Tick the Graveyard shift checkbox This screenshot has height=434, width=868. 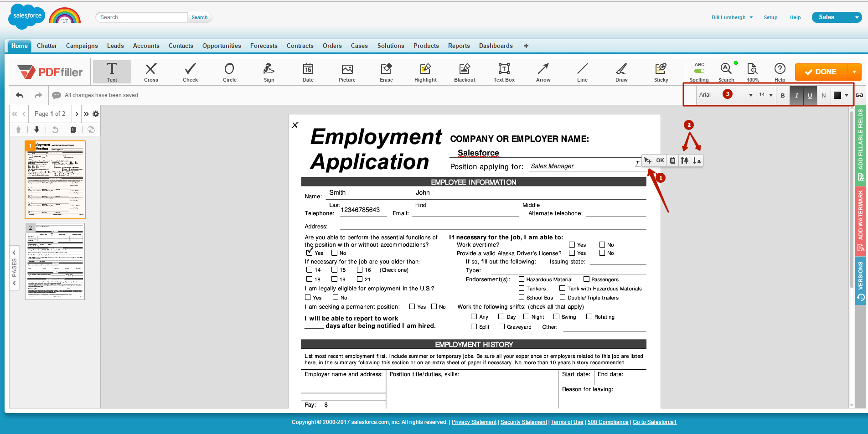coord(502,326)
